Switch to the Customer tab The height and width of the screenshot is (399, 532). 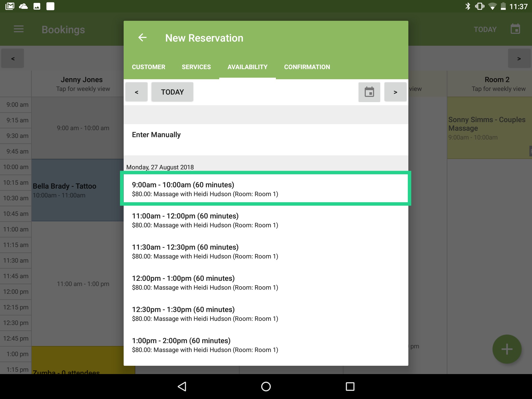tap(148, 67)
